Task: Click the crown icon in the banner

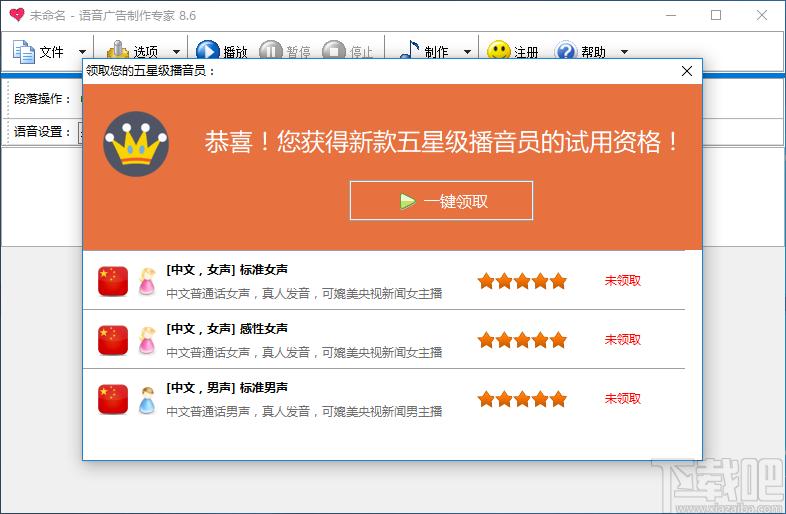Action: (x=136, y=144)
